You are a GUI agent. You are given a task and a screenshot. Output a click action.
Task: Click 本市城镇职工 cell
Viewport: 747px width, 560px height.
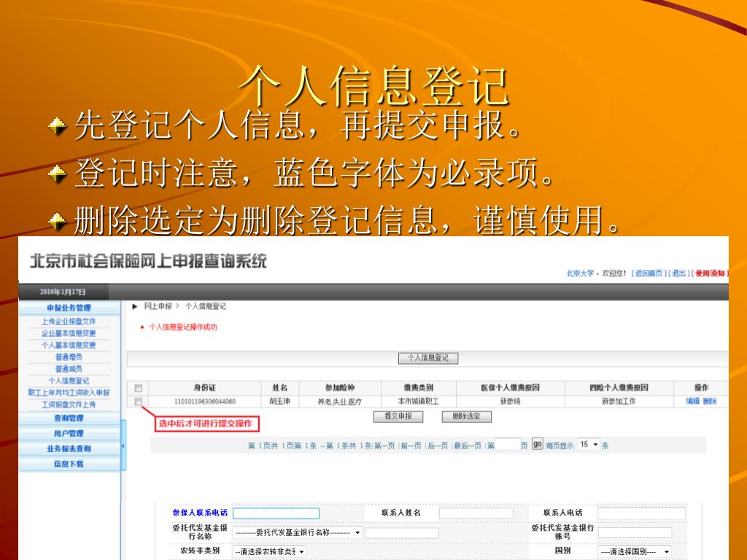(418, 402)
